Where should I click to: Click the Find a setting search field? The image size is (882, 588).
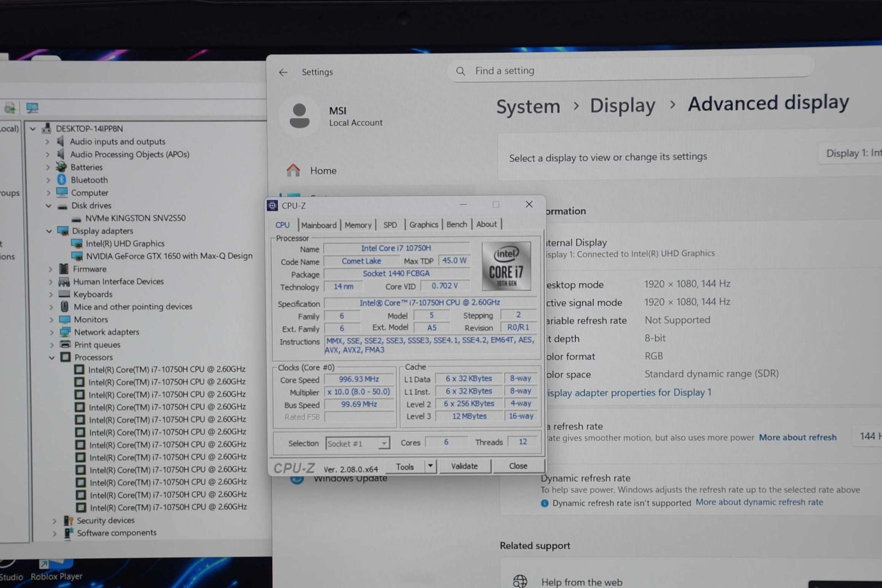click(x=632, y=71)
